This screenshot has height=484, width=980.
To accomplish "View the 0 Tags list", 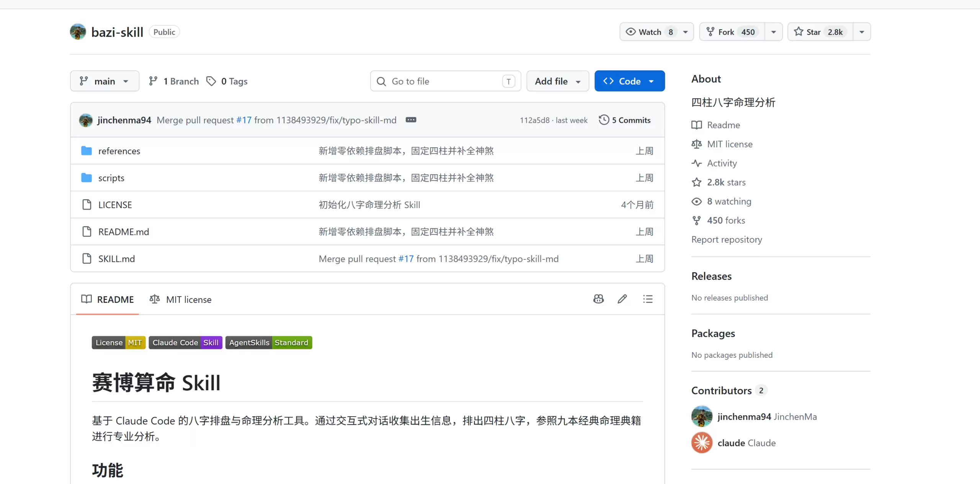I will [x=227, y=81].
